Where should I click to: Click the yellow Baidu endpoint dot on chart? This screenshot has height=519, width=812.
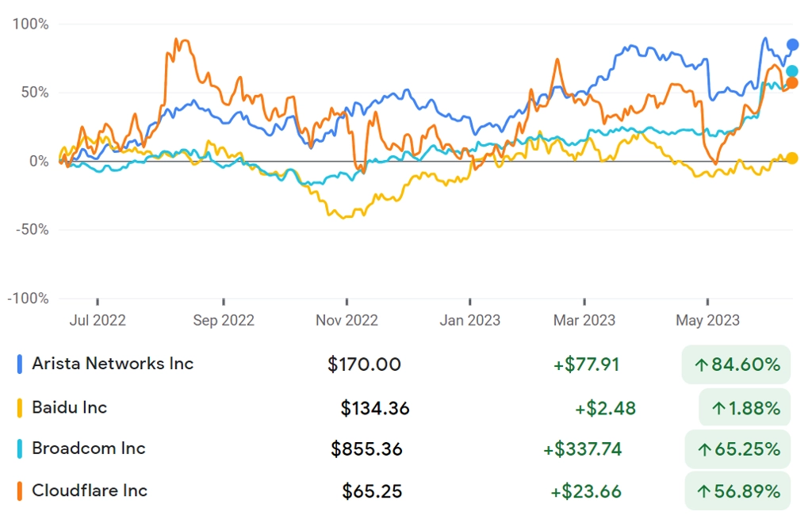(792, 158)
